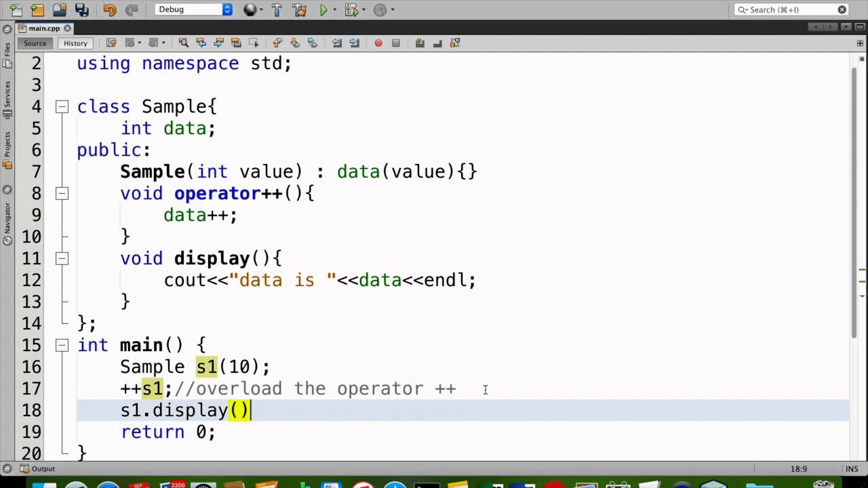Open the New Project icon
This screenshot has width=868, height=488.
pyautogui.click(x=37, y=9)
